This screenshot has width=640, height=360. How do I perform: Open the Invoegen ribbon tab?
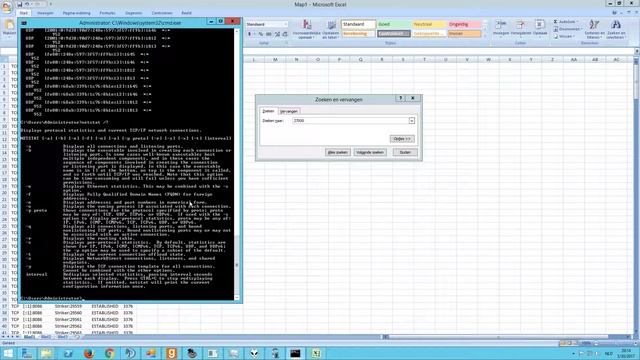(x=45, y=13)
